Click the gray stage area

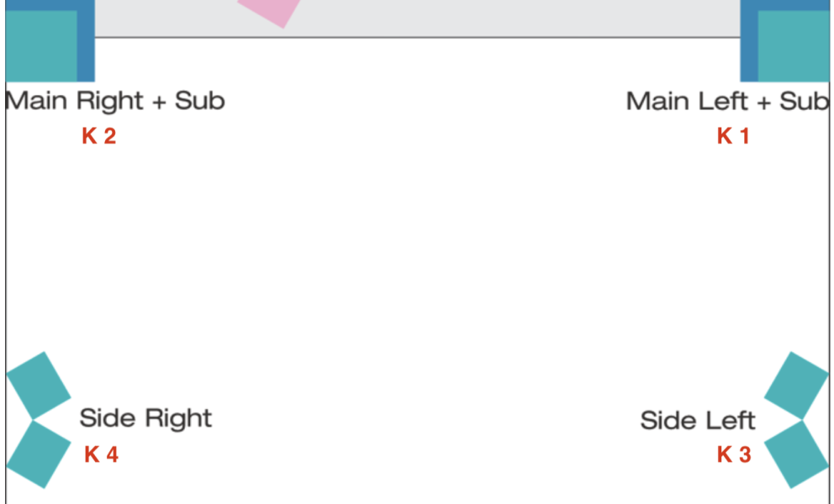(504, 17)
